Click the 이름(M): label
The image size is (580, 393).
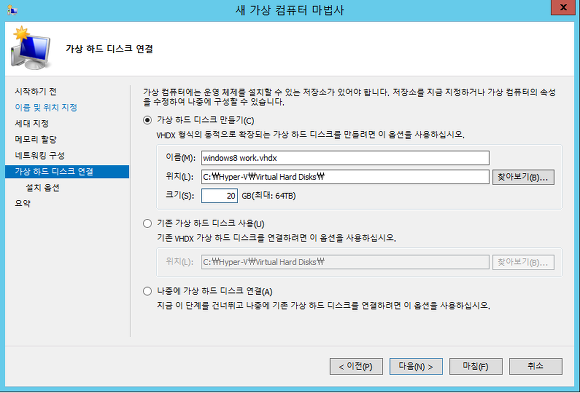pyautogui.click(x=180, y=158)
